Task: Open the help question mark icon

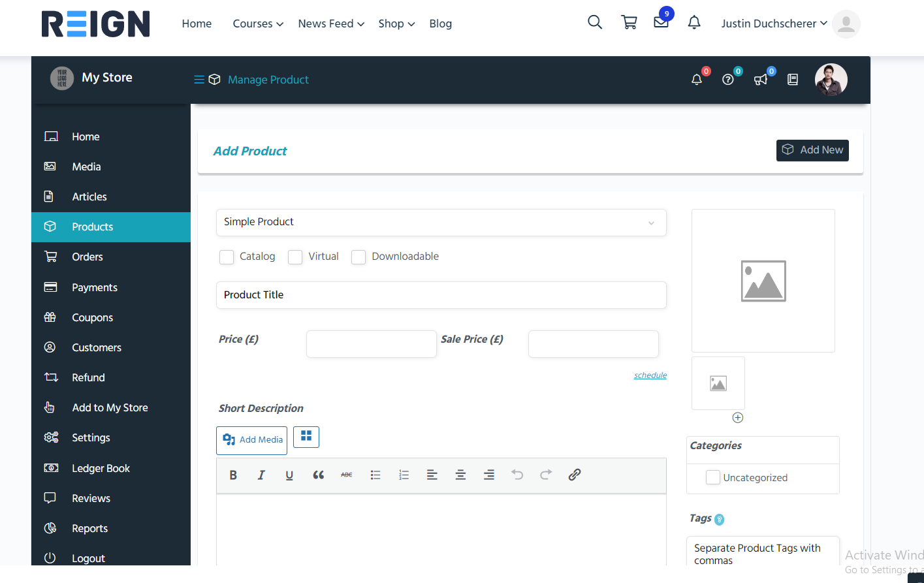Action: [x=728, y=79]
